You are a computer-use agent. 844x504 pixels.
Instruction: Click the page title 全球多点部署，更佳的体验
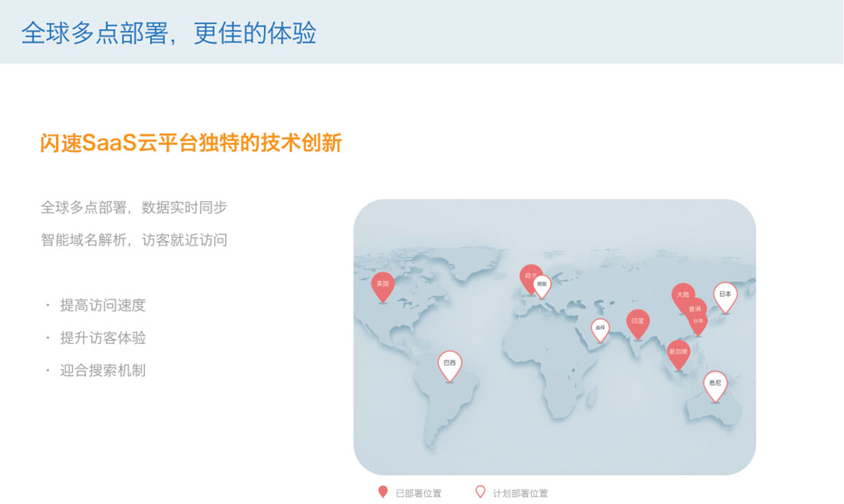[169, 33]
